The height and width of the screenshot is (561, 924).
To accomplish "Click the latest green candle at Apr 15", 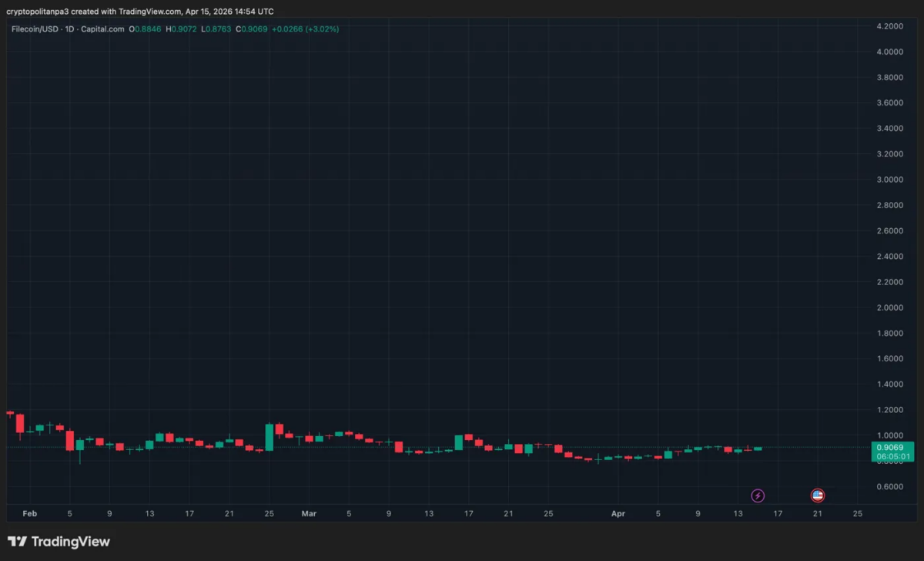I will 758,448.
